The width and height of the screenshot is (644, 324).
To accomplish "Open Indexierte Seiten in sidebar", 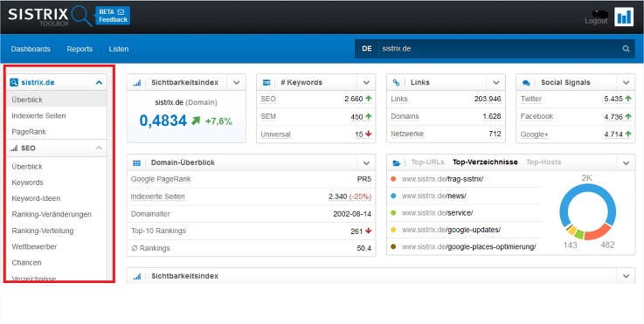I will [x=38, y=116].
